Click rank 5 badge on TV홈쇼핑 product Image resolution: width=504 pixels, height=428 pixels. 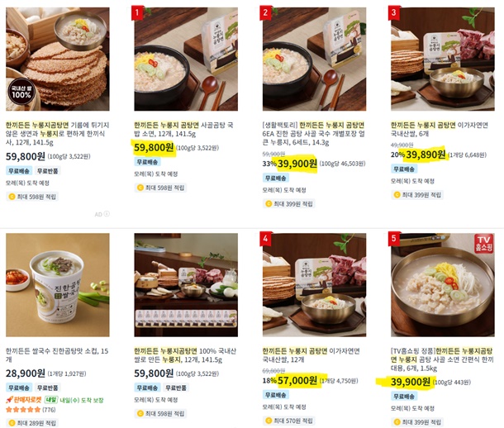coord(394,239)
